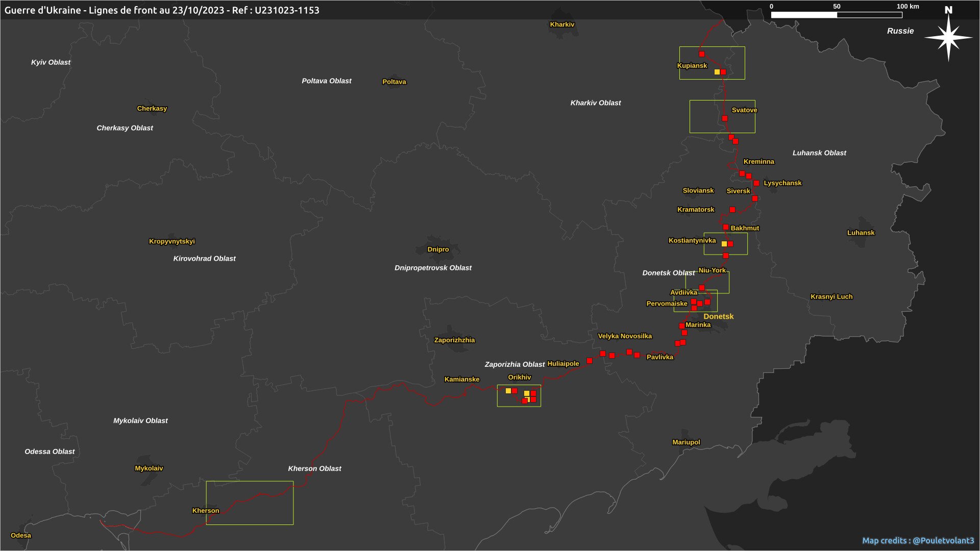Click the Cherkasy Oblast label
Image resolution: width=980 pixels, height=551 pixels.
tap(125, 128)
